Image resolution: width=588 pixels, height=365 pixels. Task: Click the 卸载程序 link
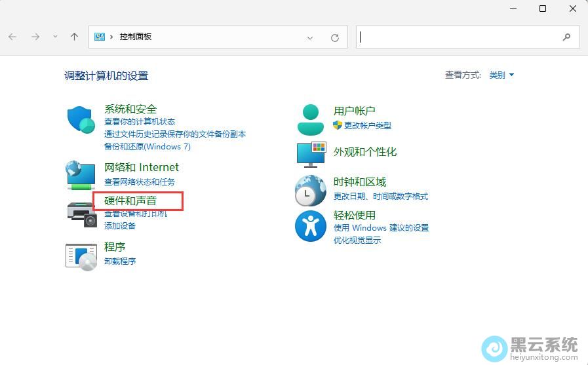120,261
